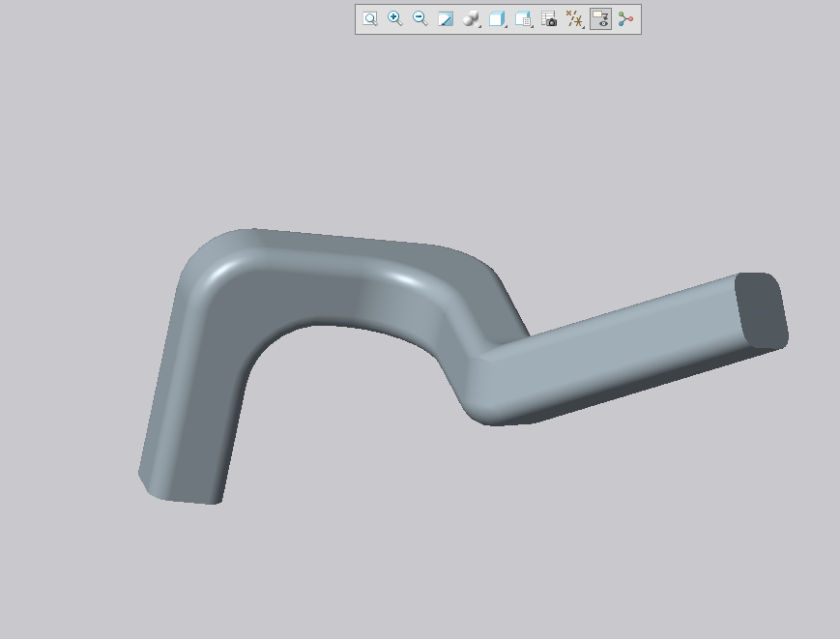Click the Zoom Out magnifier icon

[x=420, y=19]
